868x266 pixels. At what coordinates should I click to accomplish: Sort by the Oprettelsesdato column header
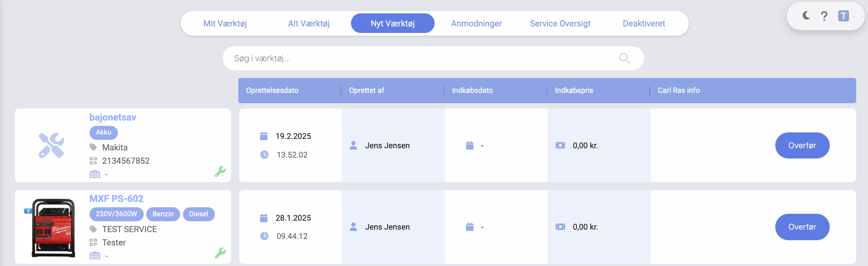click(x=272, y=90)
